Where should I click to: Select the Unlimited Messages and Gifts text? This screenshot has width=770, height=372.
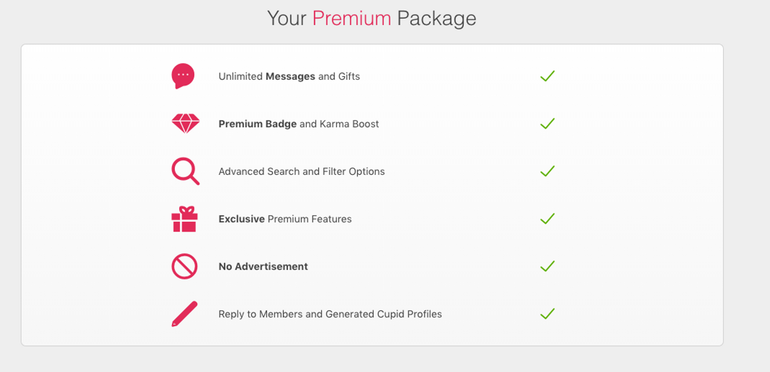(289, 77)
